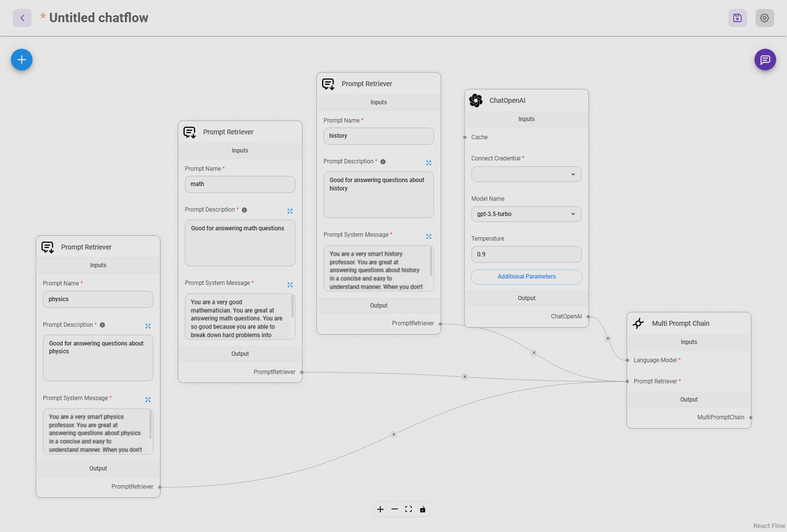Click the math Prompt Retriever node icon
This screenshot has width=787, height=532.
pos(190,132)
